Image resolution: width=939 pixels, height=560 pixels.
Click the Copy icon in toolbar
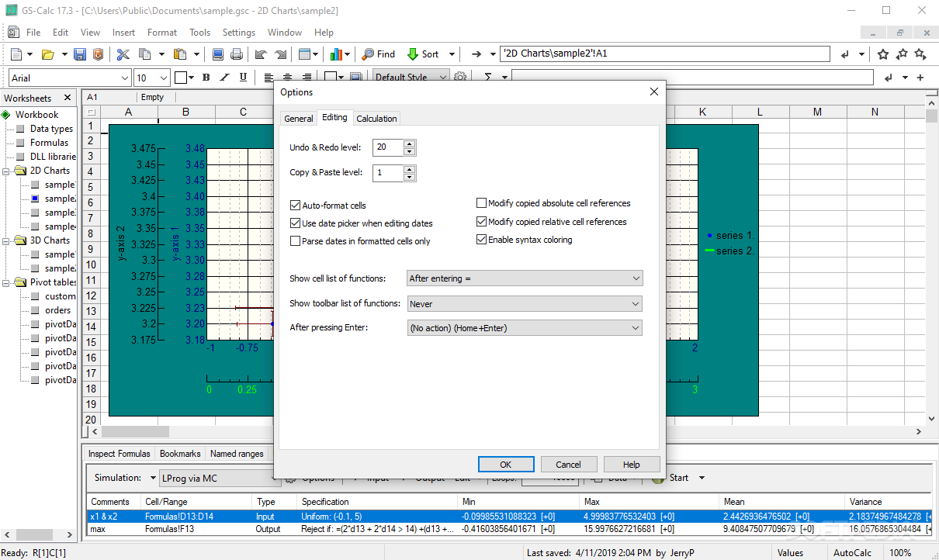click(144, 54)
